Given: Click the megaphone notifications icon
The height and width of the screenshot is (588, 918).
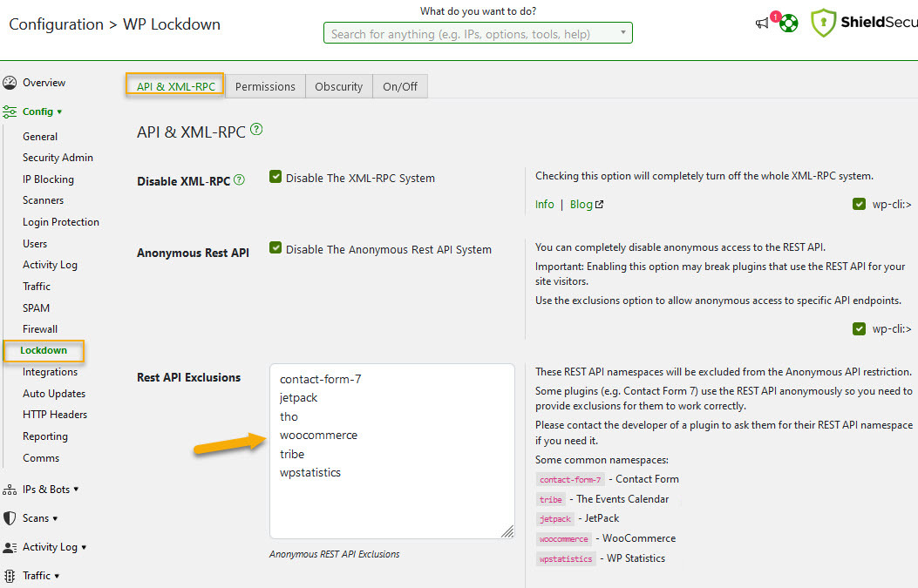Looking at the screenshot, I should pos(763,24).
